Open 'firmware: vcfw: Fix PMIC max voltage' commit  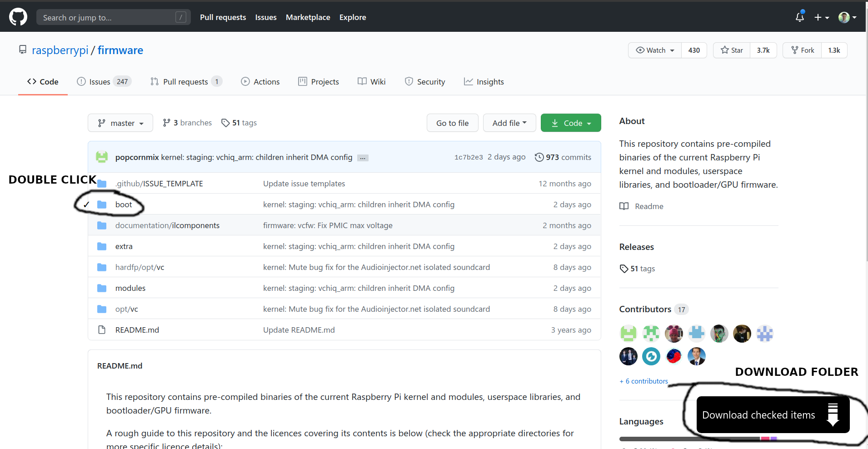pyautogui.click(x=328, y=225)
